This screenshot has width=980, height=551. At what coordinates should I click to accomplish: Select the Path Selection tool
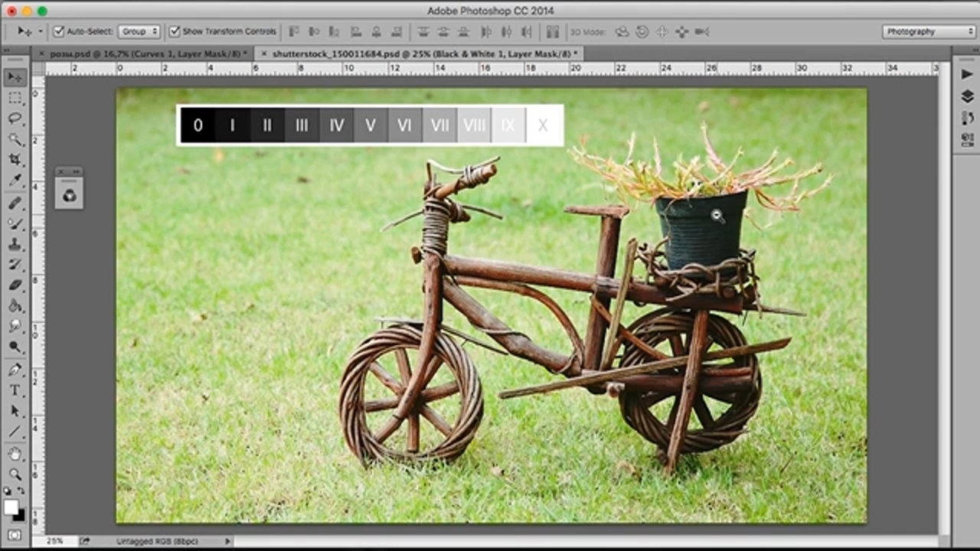(15, 411)
